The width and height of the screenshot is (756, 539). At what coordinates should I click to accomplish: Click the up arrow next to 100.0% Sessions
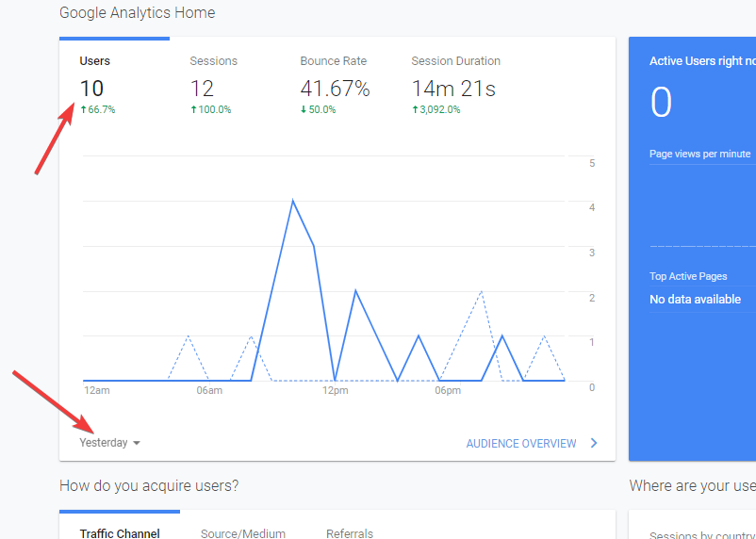tap(194, 110)
